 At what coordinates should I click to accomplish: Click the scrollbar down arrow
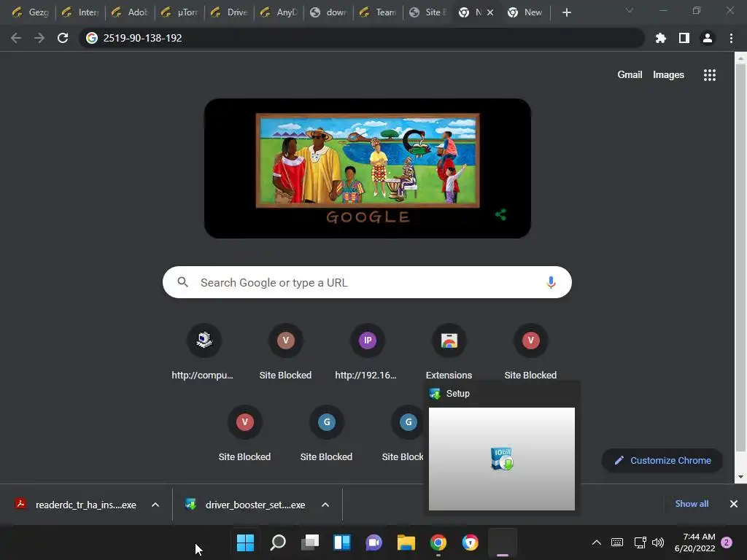click(740, 477)
